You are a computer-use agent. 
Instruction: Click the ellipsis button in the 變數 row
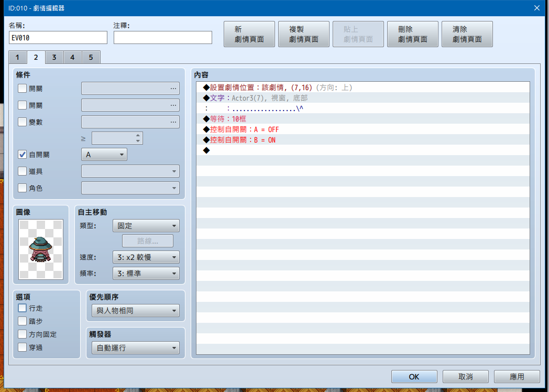173,122
